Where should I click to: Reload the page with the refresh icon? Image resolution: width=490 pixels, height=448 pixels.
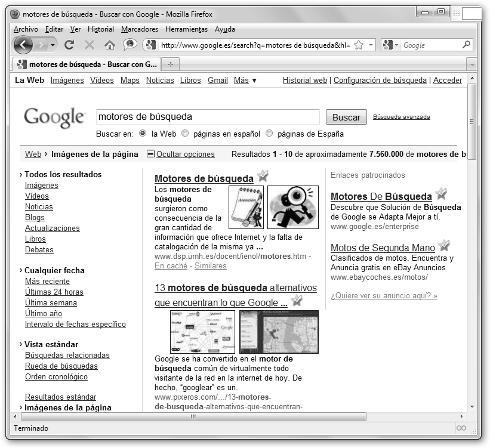(69, 45)
